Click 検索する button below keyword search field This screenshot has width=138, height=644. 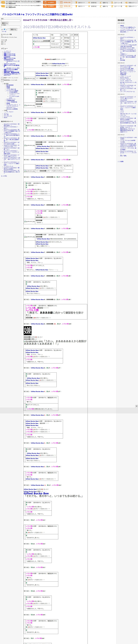(x=5, y=23)
